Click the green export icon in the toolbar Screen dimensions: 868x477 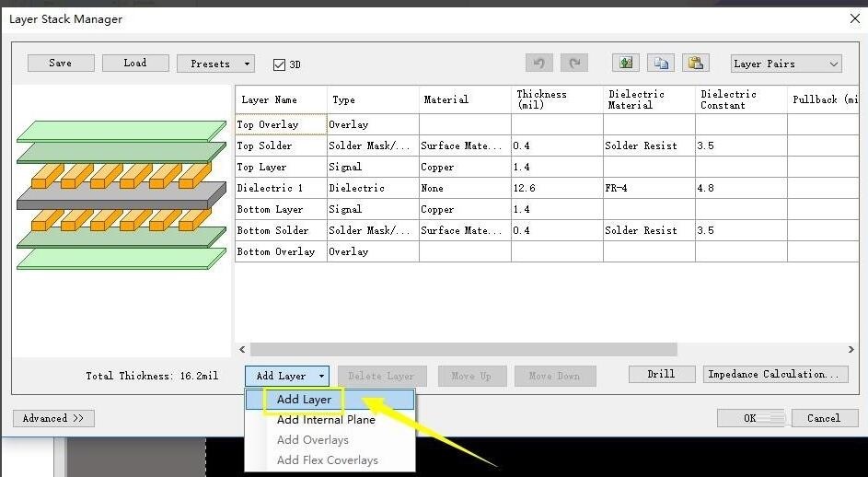[626, 64]
